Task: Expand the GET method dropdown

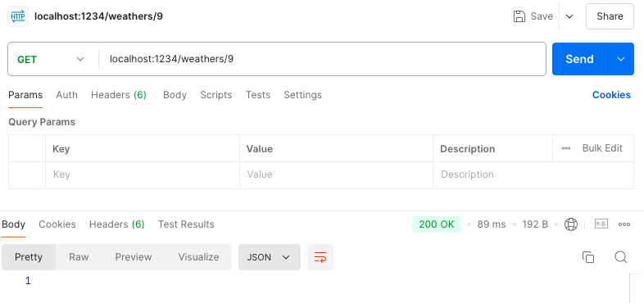Action: point(51,59)
